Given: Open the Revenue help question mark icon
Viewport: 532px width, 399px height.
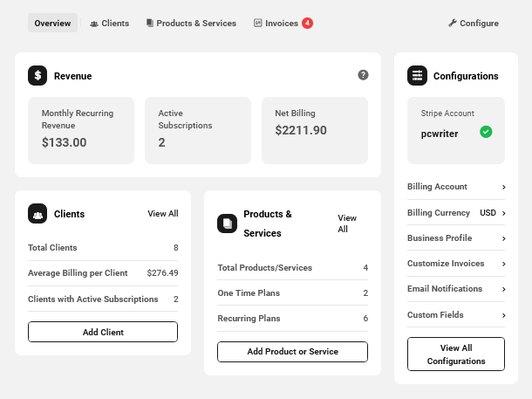Looking at the screenshot, I should [x=363, y=75].
